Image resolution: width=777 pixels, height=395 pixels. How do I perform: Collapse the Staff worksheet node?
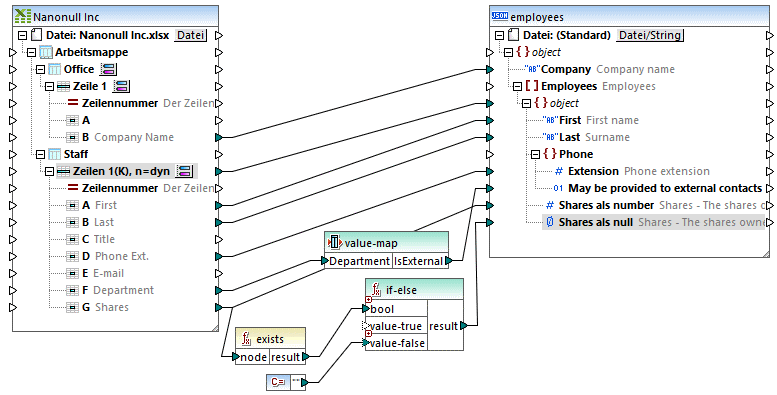pyautogui.click(x=40, y=154)
